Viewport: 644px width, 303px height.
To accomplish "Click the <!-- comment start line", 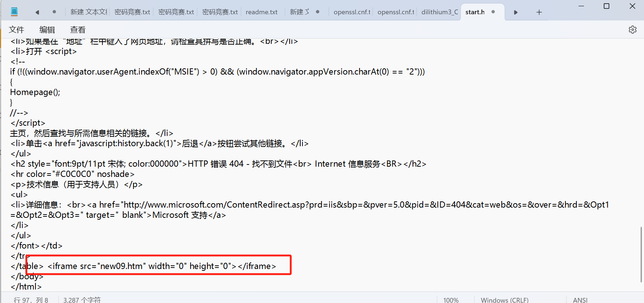I will pos(18,61).
